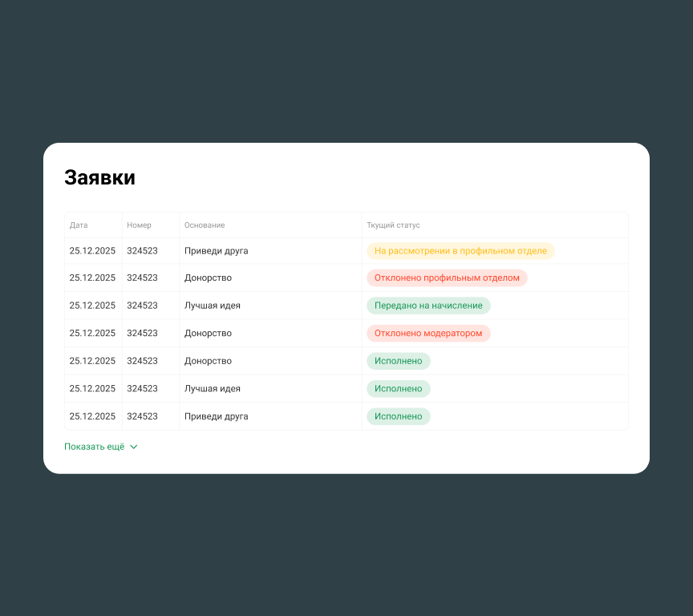This screenshot has width=693, height=616.
Task: Click "Исполнено" badge in the Приведи друга row
Action: pyautogui.click(x=398, y=416)
